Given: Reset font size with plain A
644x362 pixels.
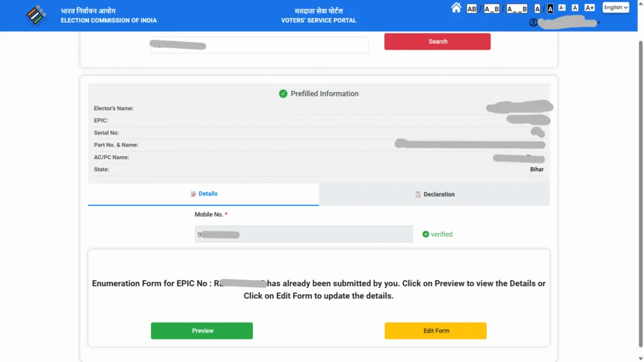Looking at the screenshot, I should (575, 8).
